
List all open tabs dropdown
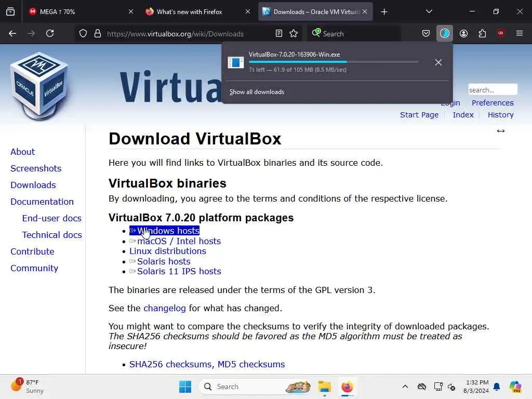pos(429,11)
